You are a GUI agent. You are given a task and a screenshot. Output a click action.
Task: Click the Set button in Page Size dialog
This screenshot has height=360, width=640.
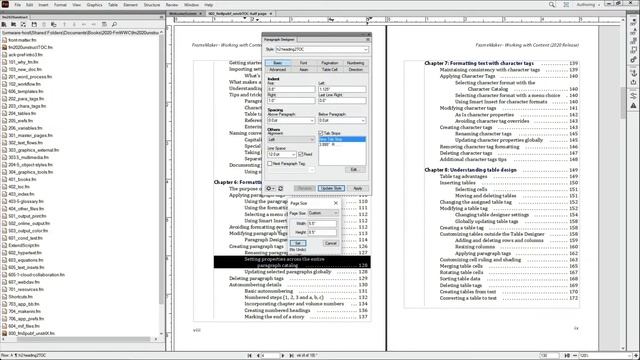pos(298,243)
